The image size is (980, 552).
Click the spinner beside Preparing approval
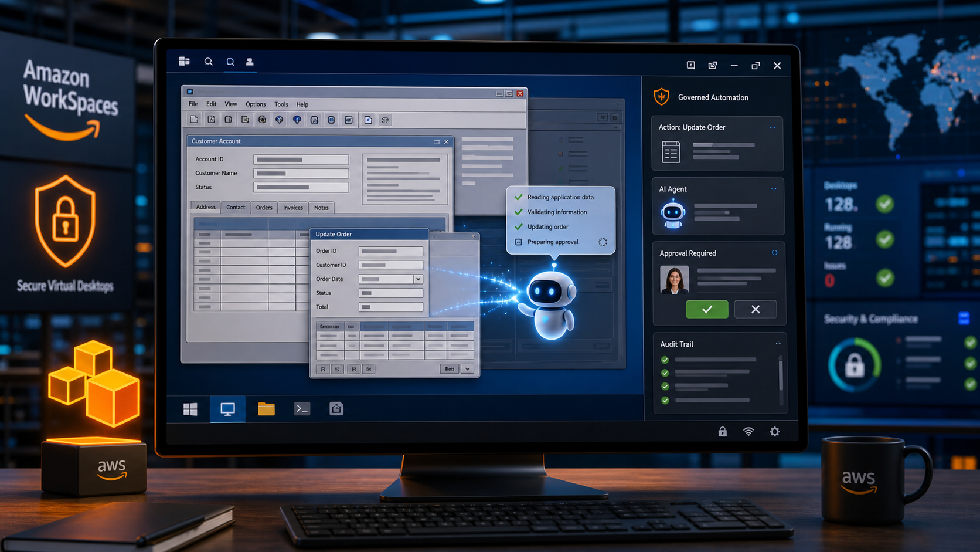(x=603, y=242)
